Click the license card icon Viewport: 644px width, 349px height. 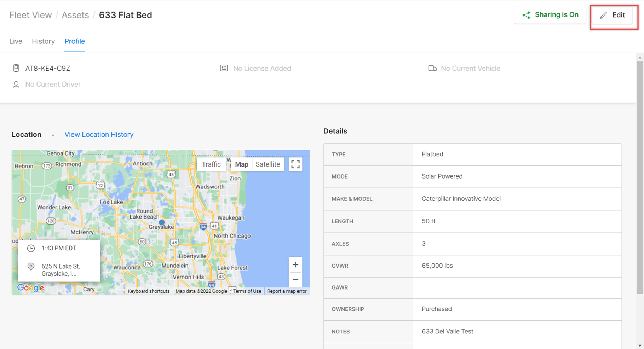click(x=224, y=68)
